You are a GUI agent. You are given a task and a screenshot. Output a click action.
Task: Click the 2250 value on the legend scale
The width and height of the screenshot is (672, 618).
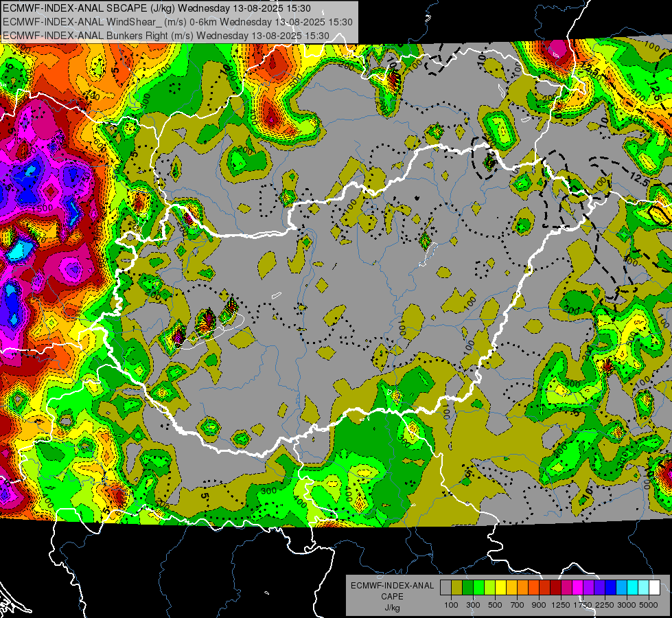click(605, 605)
